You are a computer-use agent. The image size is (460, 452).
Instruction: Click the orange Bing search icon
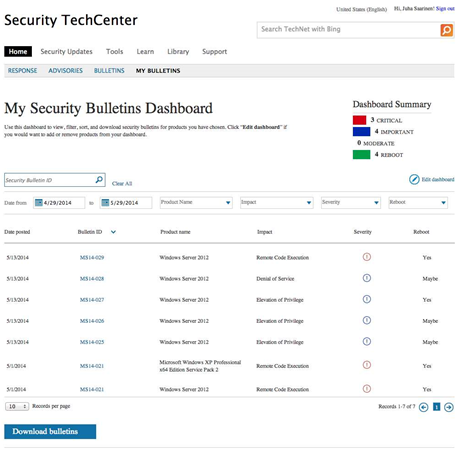[x=447, y=30]
